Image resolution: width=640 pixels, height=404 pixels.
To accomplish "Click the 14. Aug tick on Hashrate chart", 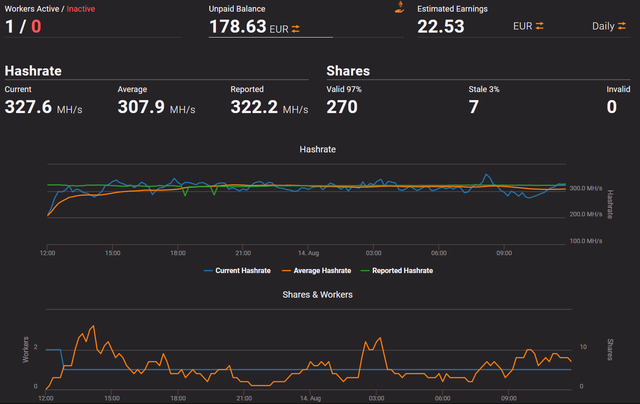I will [309, 253].
